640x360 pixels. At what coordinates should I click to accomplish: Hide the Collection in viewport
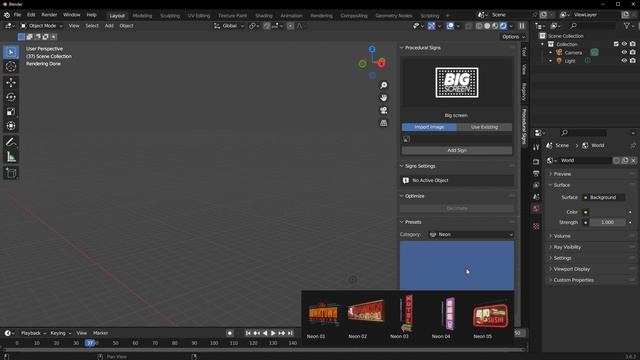[624, 44]
